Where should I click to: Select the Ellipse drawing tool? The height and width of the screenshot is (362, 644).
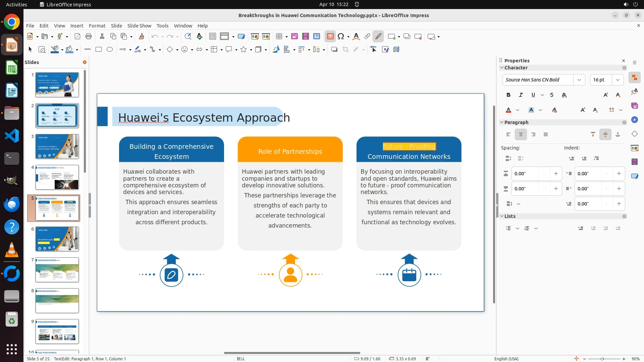pyautogui.click(x=110, y=50)
